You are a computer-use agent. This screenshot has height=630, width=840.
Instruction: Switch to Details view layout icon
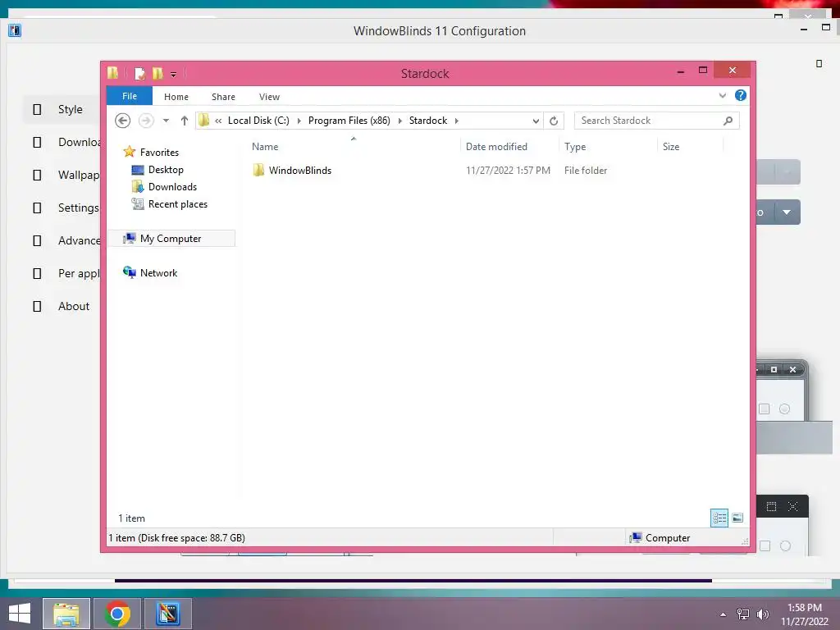click(719, 518)
